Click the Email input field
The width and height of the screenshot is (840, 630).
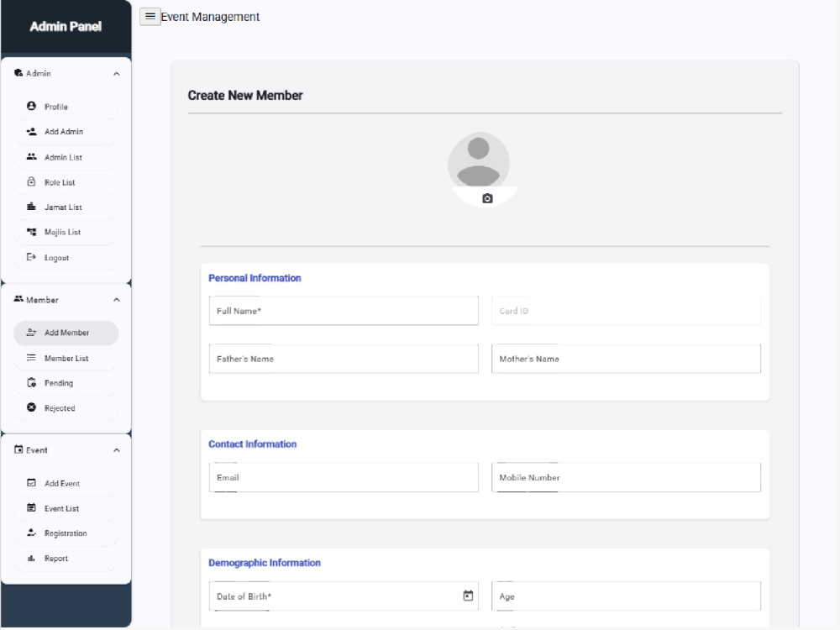click(x=344, y=477)
